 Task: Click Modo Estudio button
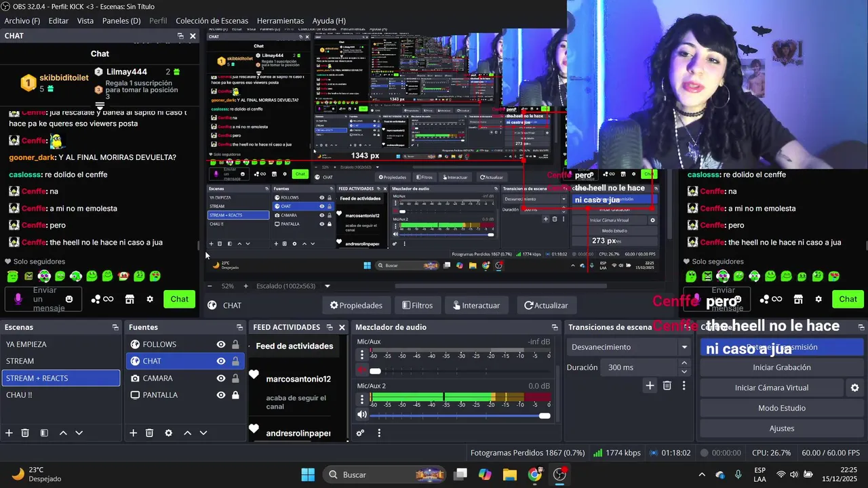point(782,408)
